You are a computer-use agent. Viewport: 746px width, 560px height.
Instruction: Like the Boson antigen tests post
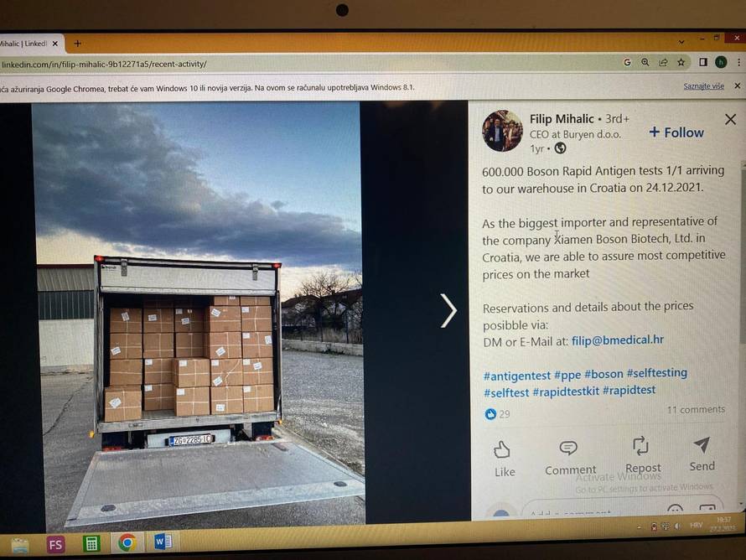pos(504,459)
